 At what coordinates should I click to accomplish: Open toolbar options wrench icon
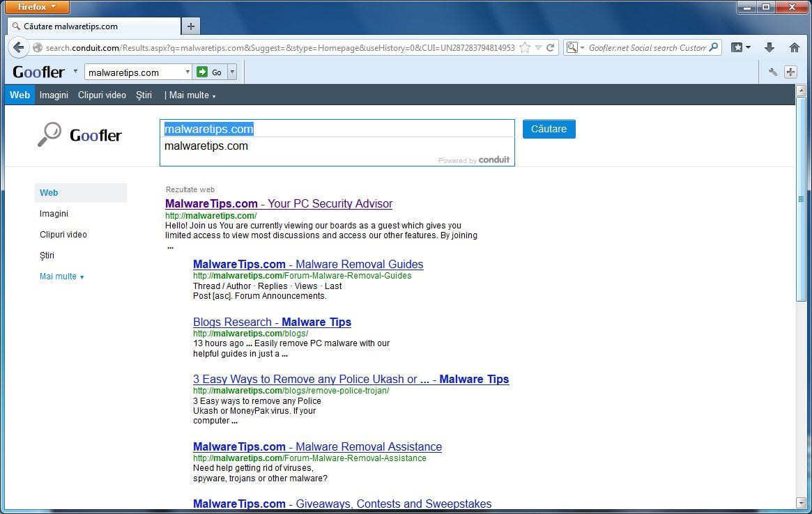773,72
